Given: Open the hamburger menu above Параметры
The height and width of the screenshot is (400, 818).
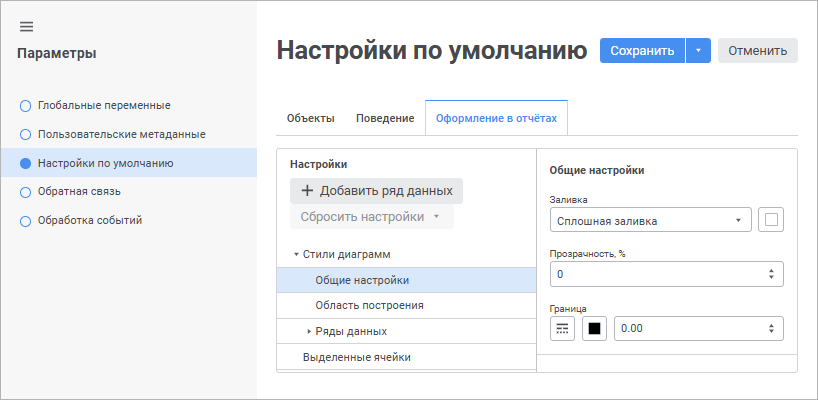Looking at the screenshot, I should point(26,27).
